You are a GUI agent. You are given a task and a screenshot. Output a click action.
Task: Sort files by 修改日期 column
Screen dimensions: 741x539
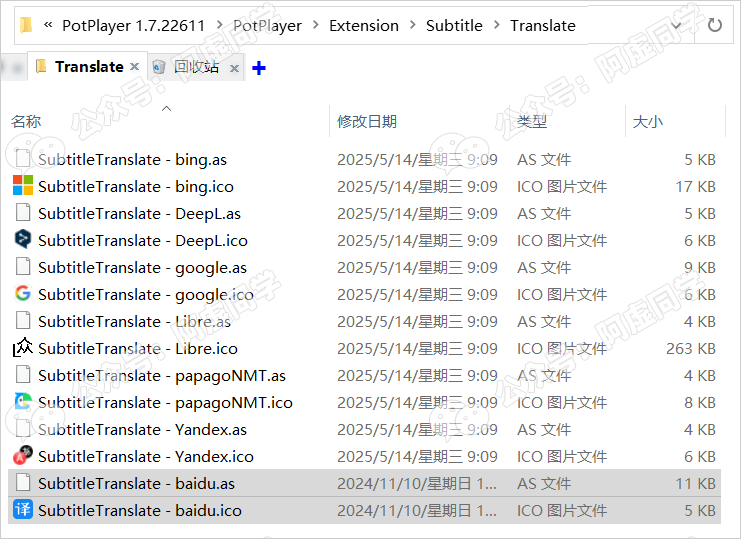(x=367, y=121)
